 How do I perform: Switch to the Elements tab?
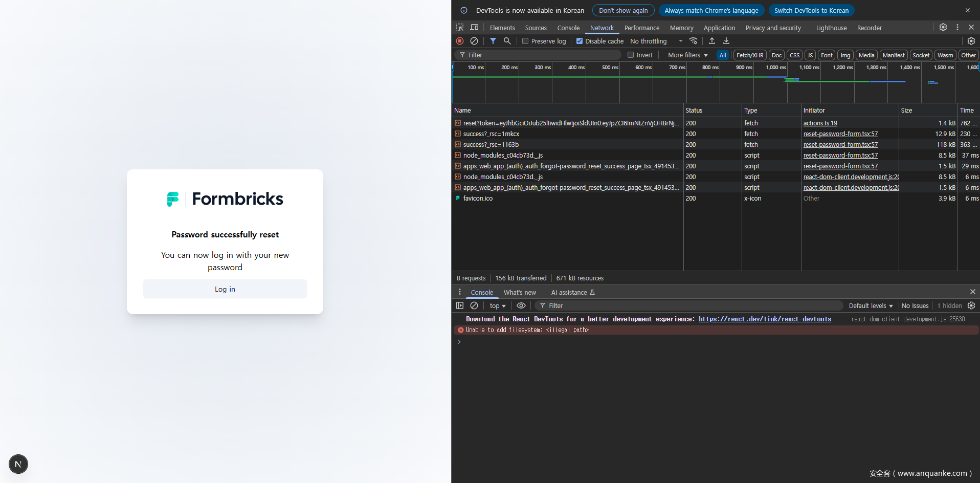[x=502, y=28]
